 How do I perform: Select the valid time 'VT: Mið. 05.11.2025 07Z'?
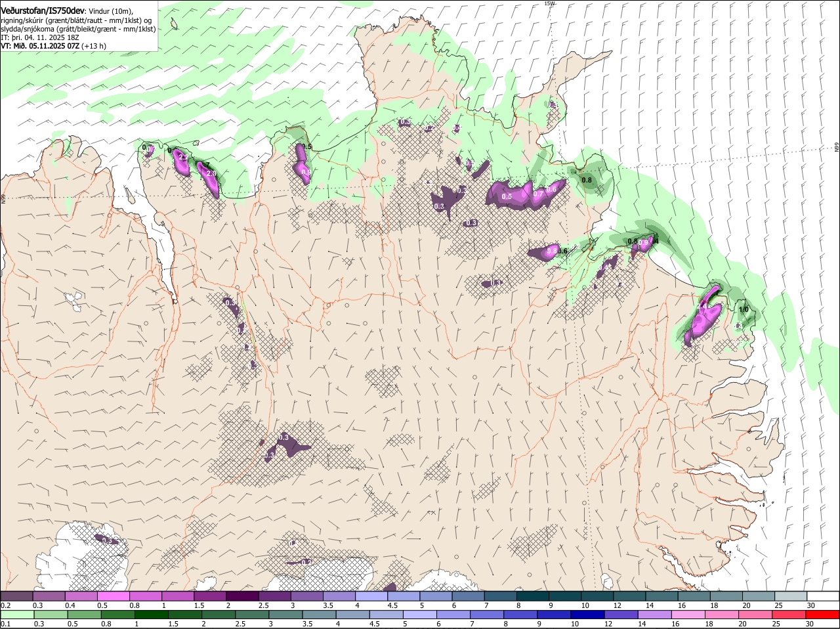40,46
